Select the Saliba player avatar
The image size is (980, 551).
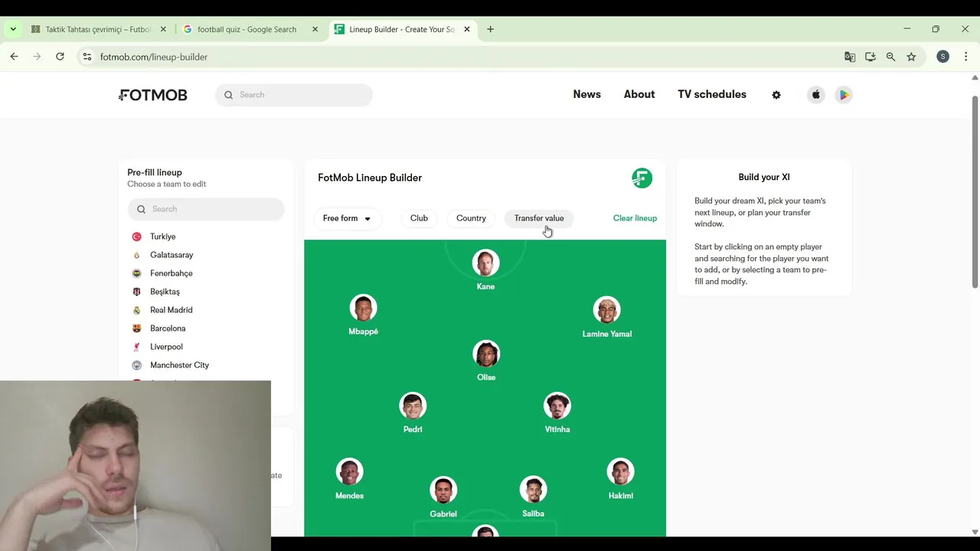(x=533, y=491)
